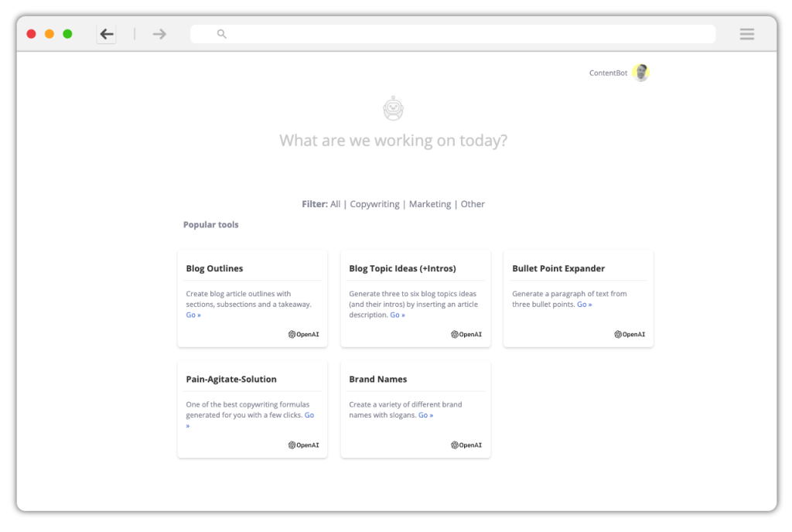Select the Pain-Agitate-Solution title
The width and height of the screenshot is (792, 532).
tap(231, 379)
